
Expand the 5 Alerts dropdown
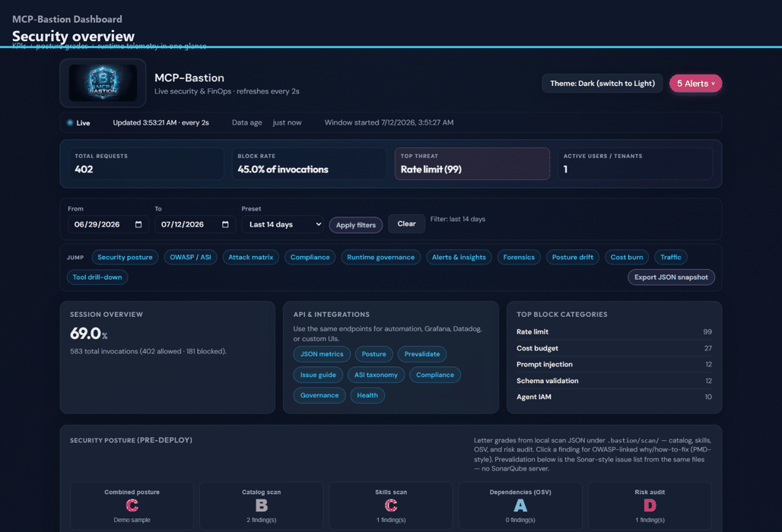coord(695,84)
